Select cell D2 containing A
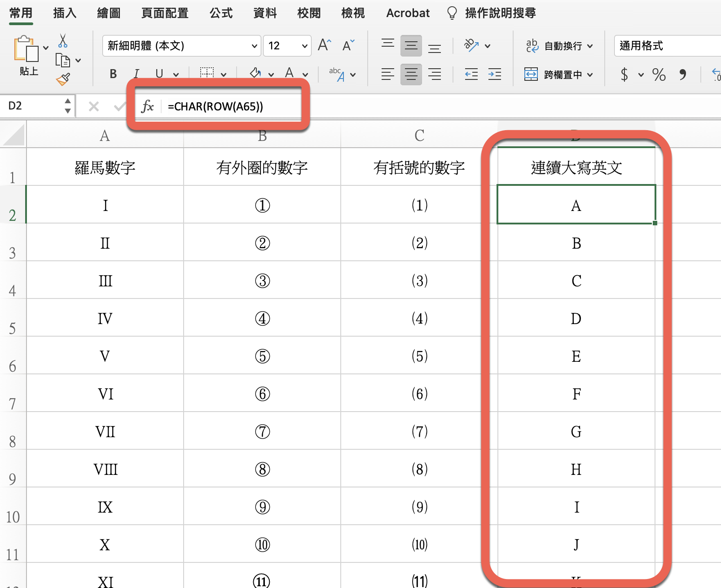This screenshot has width=721, height=588. 576,205
